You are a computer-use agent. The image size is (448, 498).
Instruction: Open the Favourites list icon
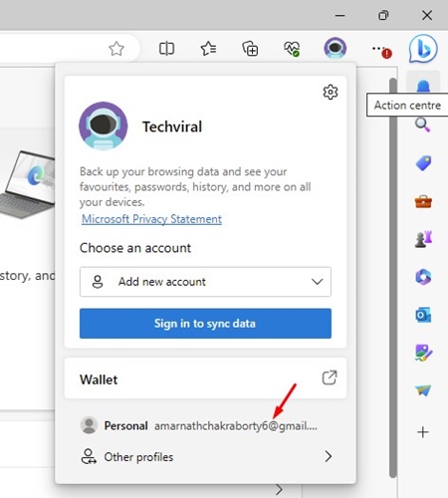(208, 49)
